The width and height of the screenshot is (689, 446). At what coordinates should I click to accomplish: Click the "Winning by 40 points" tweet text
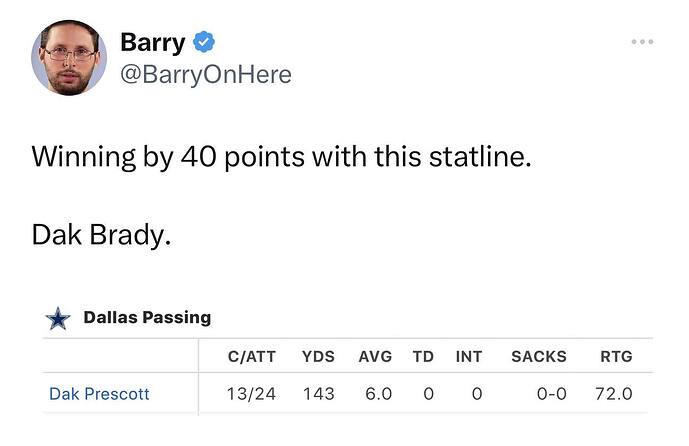pos(281,157)
